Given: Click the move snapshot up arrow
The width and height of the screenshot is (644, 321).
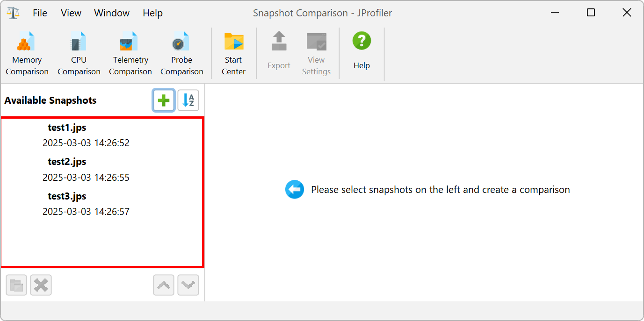Looking at the screenshot, I should coord(164,285).
